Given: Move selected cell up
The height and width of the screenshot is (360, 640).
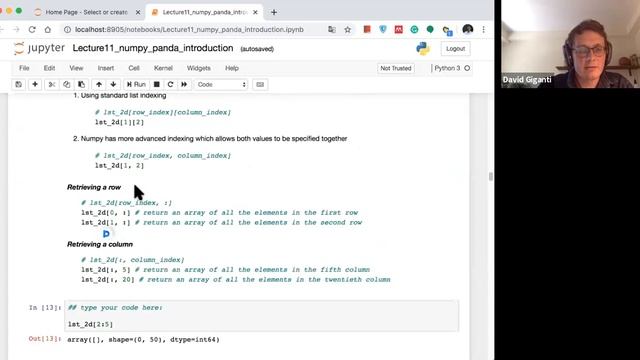Looking at the screenshot, I should [x=99, y=84].
